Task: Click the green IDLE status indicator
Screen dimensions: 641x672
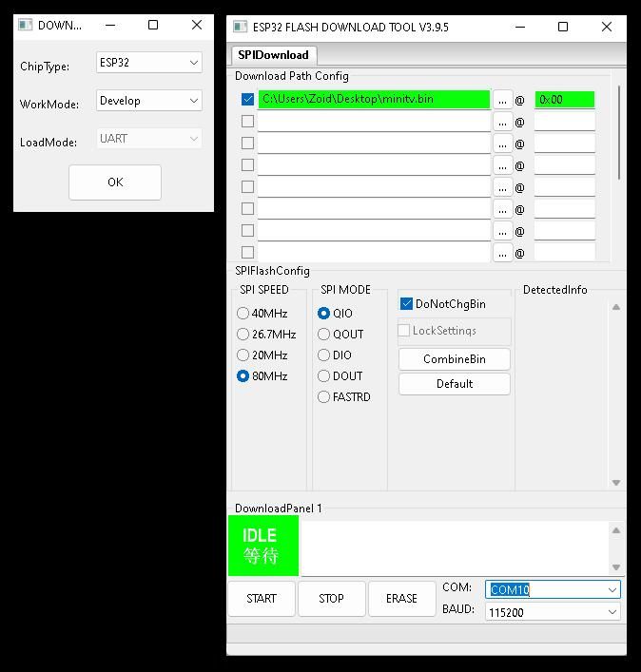Action: point(263,546)
